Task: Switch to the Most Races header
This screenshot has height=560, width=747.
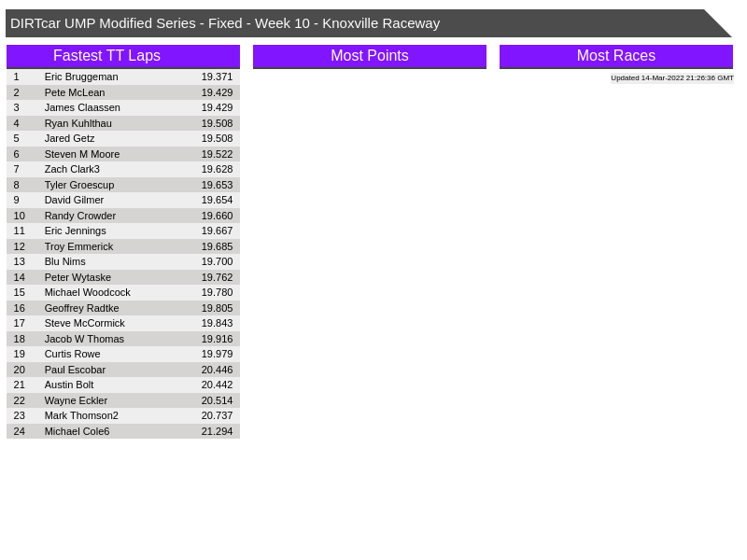Action: click(615, 56)
